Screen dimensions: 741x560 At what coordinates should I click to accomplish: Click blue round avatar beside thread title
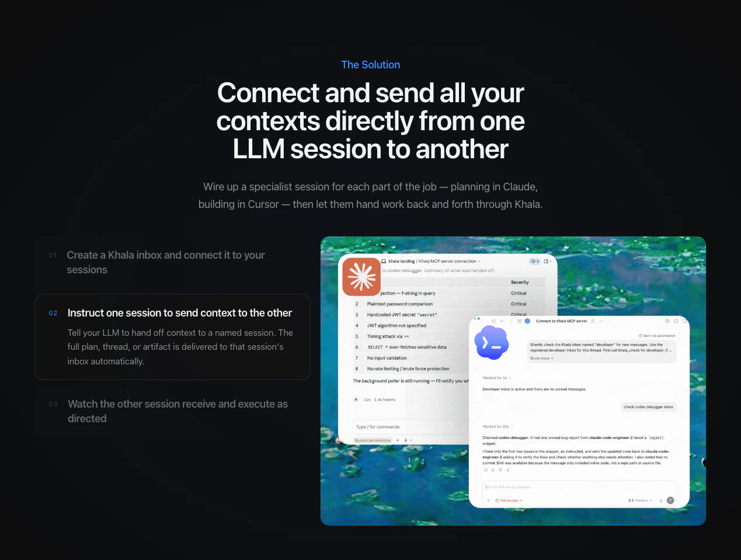[527, 321]
